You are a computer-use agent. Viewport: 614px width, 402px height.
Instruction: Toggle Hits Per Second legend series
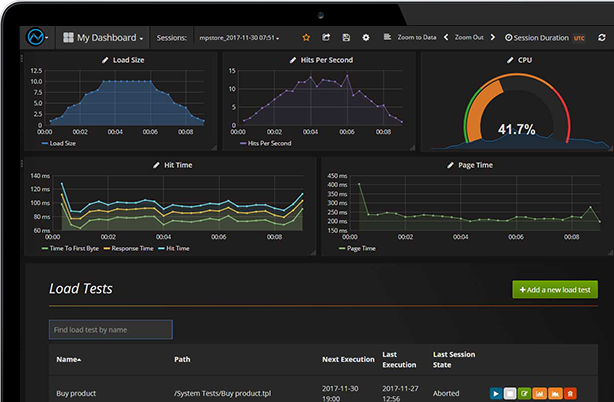pos(265,144)
